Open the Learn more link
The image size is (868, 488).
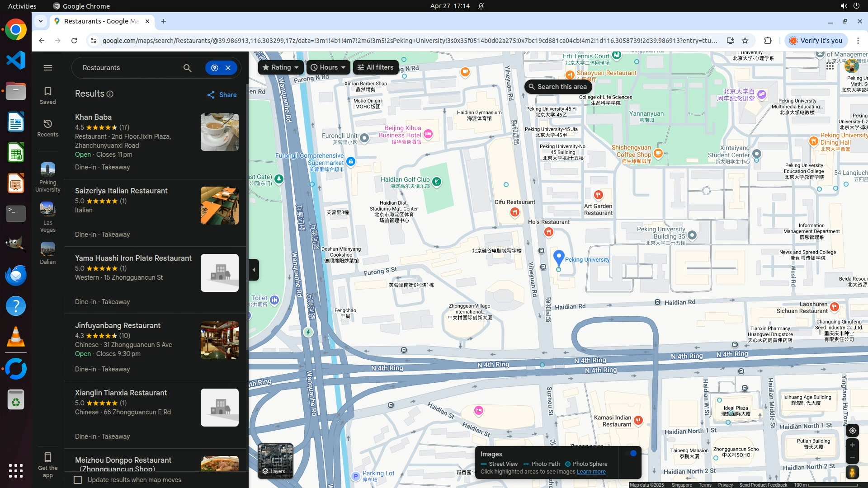click(591, 472)
